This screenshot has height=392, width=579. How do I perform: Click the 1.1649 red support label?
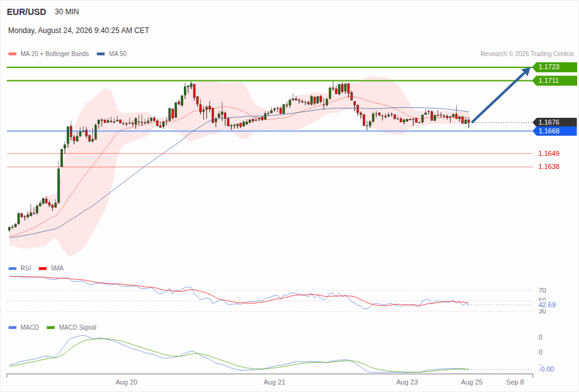[548, 153]
